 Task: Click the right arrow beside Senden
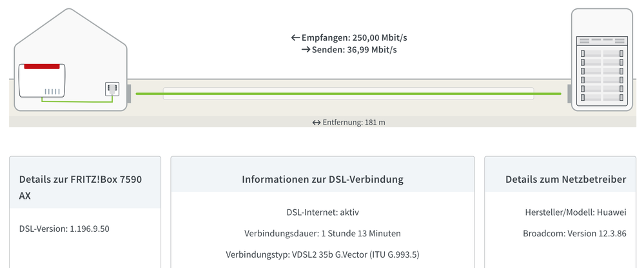click(306, 50)
